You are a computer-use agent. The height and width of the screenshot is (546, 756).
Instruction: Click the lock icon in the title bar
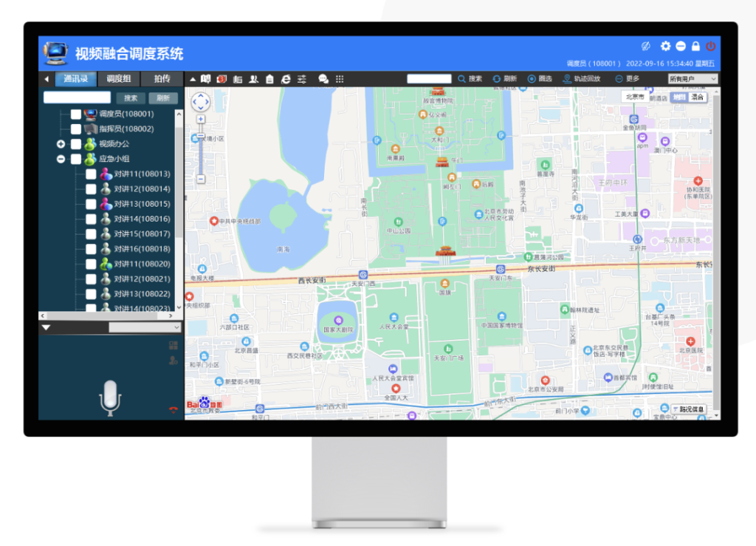tap(695, 46)
